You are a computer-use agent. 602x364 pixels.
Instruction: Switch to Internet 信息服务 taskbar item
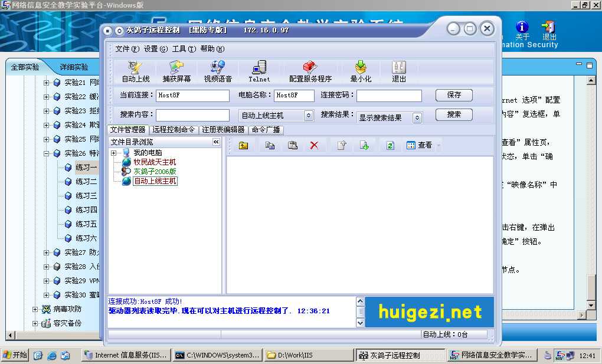[x=126, y=355]
